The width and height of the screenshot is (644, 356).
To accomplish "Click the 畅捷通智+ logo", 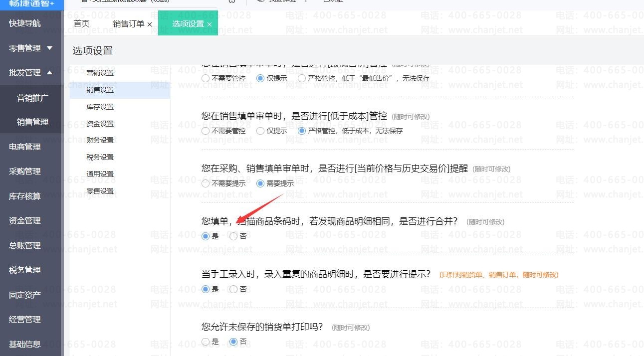I will [31, 3].
